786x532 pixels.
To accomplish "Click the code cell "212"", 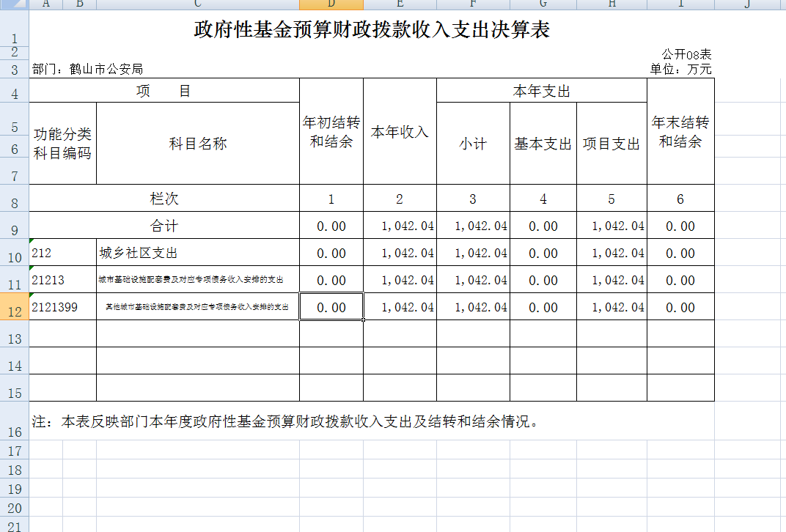I will [62, 253].
